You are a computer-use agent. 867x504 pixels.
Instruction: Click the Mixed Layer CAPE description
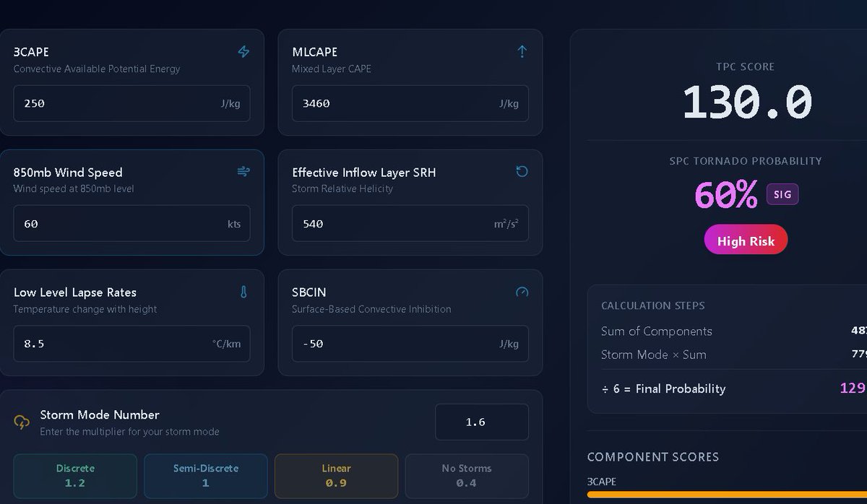tap(332, 69)
